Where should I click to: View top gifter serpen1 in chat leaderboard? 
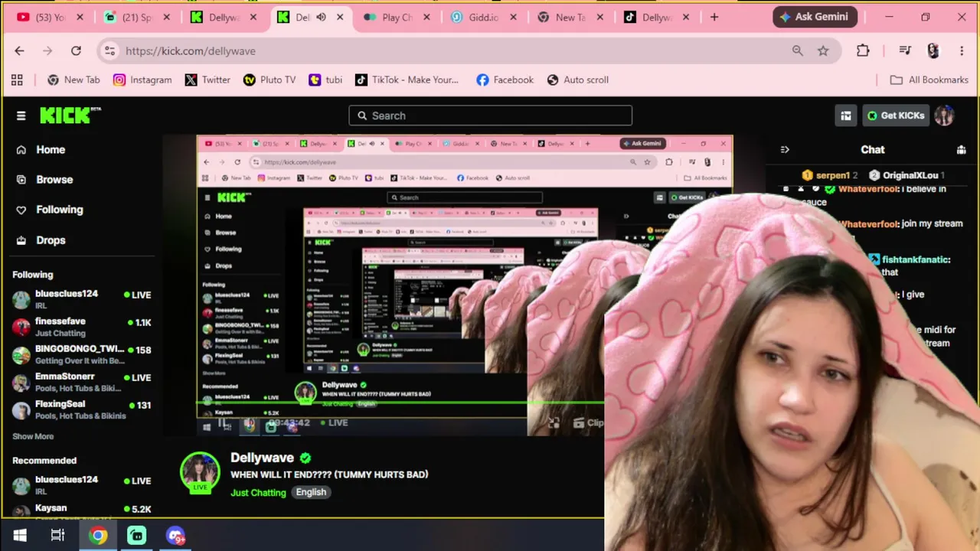830,175
